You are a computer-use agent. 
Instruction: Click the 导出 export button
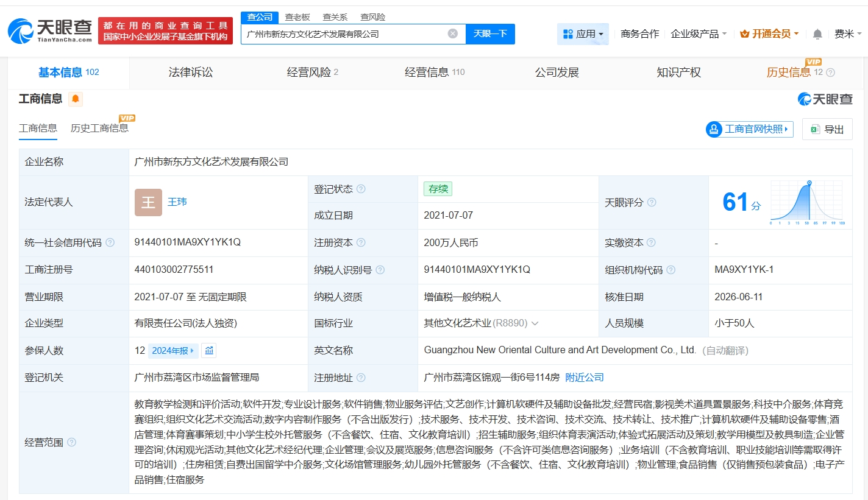tap(827, 129)
